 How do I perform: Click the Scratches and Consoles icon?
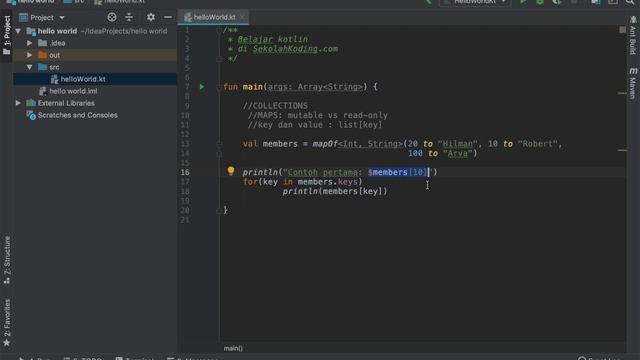pyautogui.click(x=31, y=116)
